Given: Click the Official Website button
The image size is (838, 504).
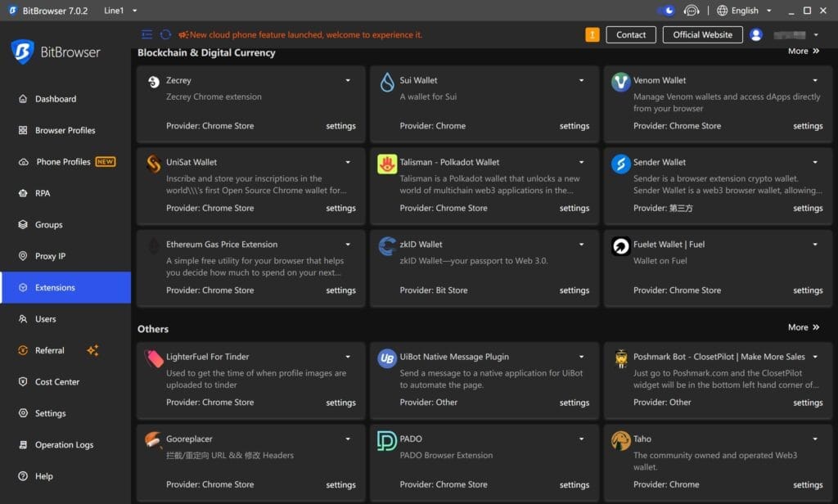Looking at the screenshot, I should point(702,34).
